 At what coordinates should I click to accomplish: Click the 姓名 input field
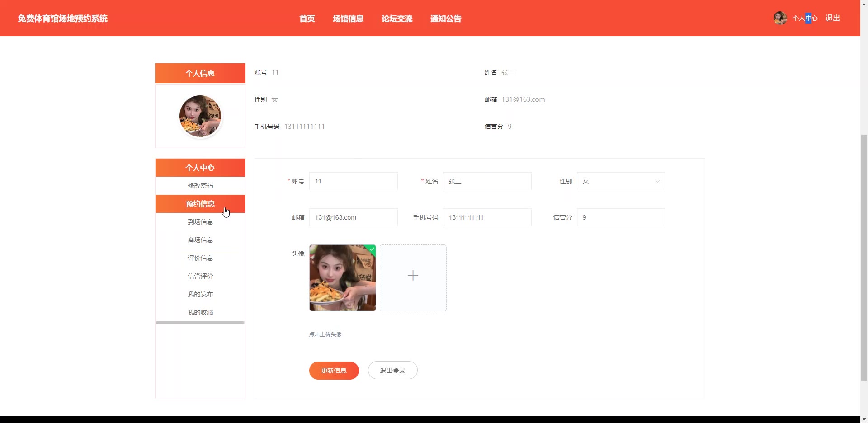(x=487, y=181)
